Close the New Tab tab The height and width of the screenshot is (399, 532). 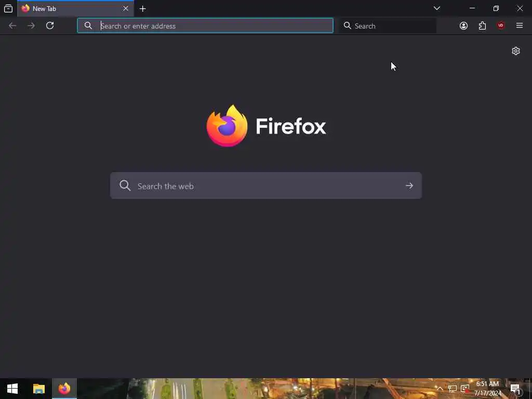(x=126, y=8)
